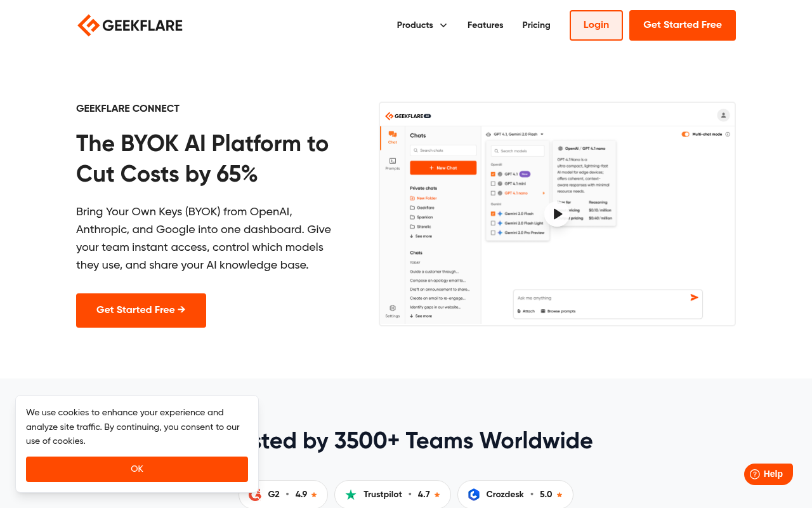Click New Folder under Private chats

423,198
